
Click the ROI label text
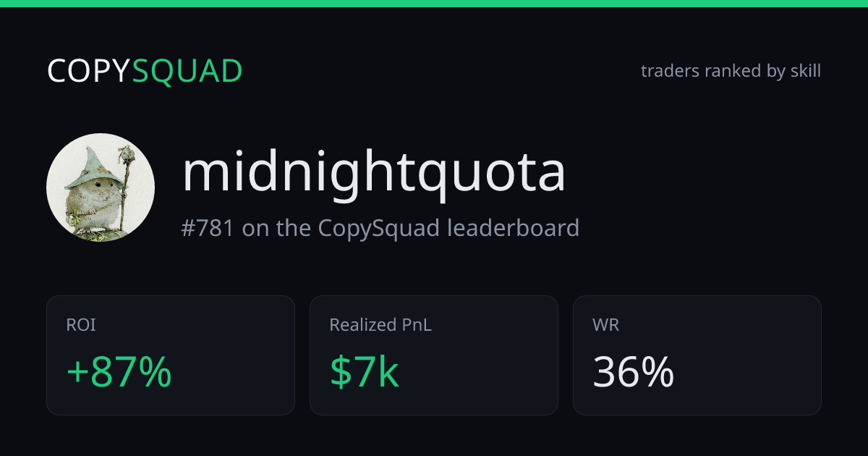point(81,326)
